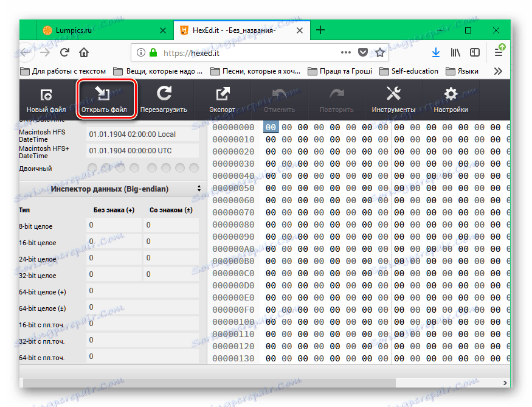This screenshot has width=532, height=407.
Task: Create a new file with Новый файл
Action: tap(46, 99)
